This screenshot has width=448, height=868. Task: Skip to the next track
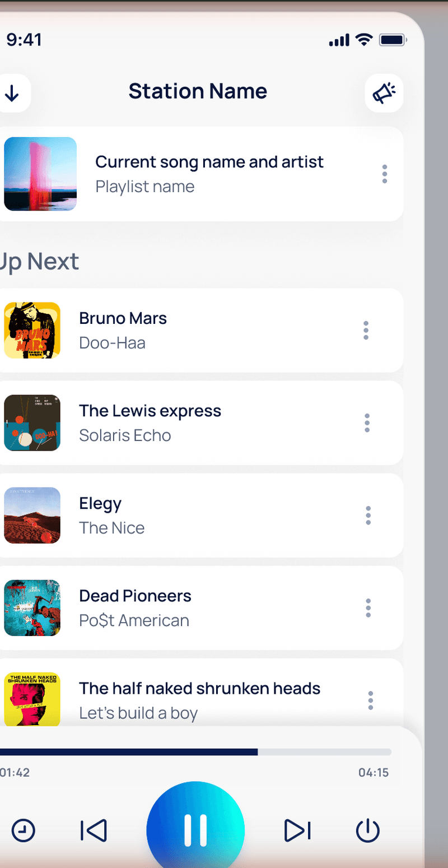coord(297,830)
